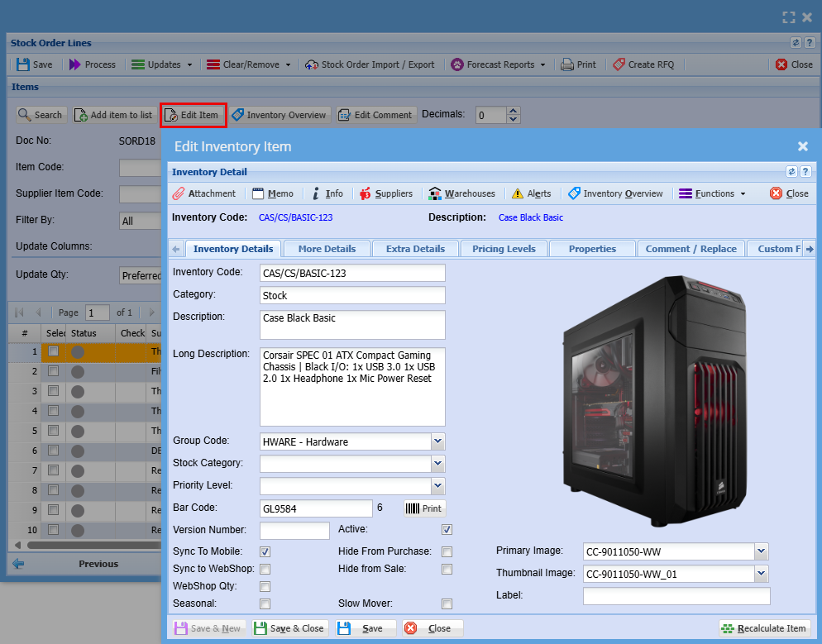Open Suppliers in the inventory toolbar
The image size is (822, 644).
(385, 193)
